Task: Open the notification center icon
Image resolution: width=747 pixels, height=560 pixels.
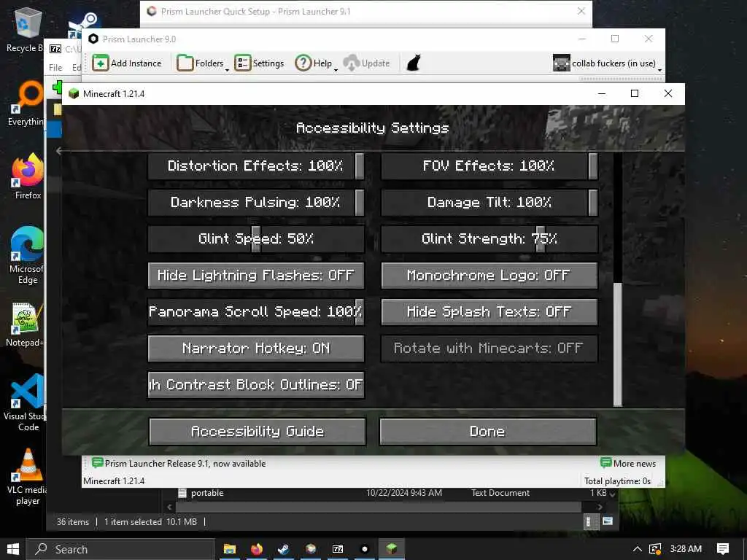Action: click(723, 549)
